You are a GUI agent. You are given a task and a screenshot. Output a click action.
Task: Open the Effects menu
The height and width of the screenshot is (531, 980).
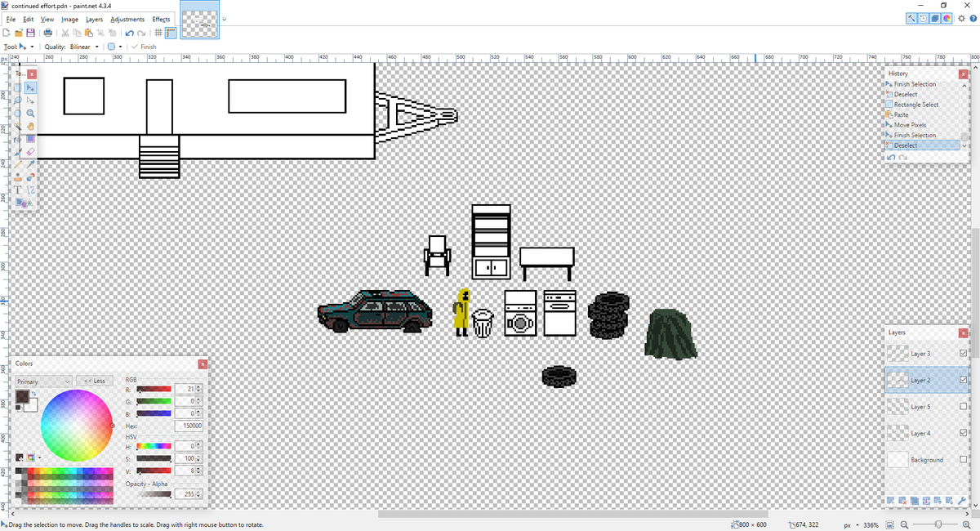162,19
